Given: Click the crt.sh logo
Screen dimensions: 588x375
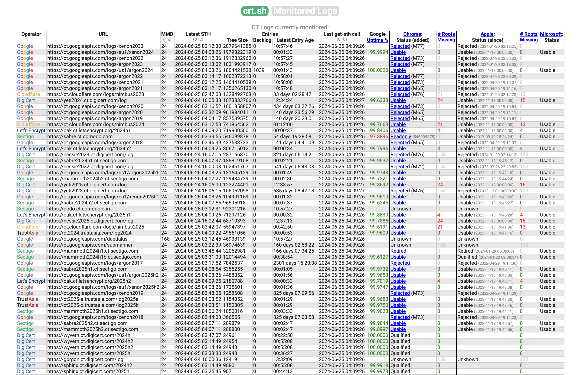Looking at the screenshot, I should 255,11.
